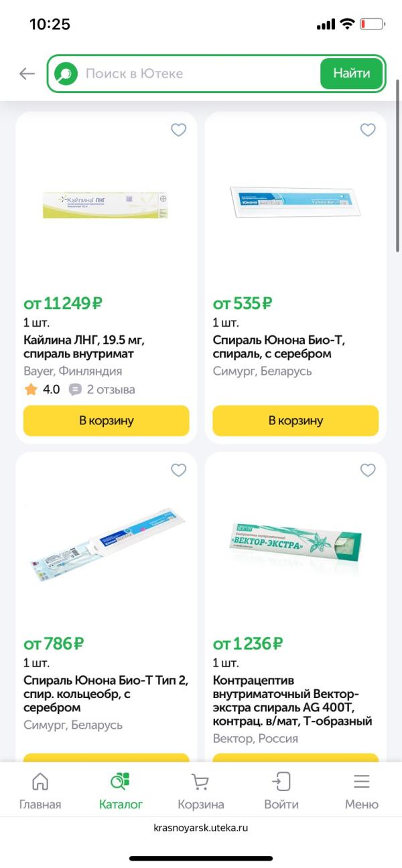Open the Каталог tab
402x868 pixels.
click(x=121, y=790)
